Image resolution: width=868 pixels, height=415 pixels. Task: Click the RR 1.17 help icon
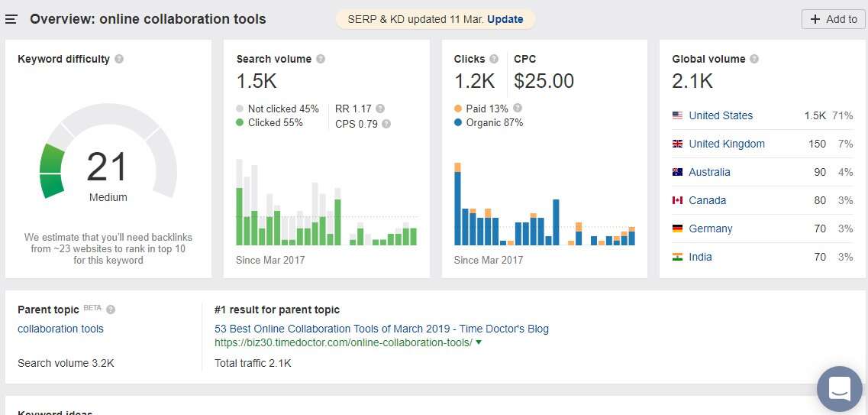click(x=380, y=109)
